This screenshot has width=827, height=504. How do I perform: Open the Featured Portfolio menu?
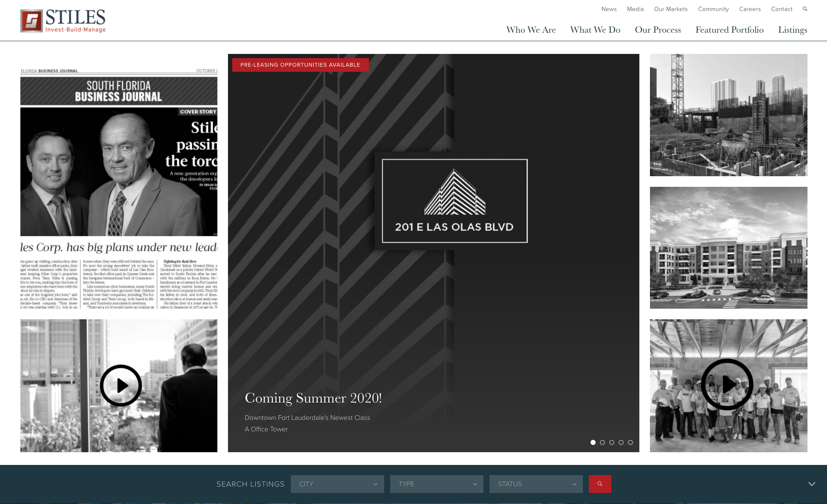(729, 30)
